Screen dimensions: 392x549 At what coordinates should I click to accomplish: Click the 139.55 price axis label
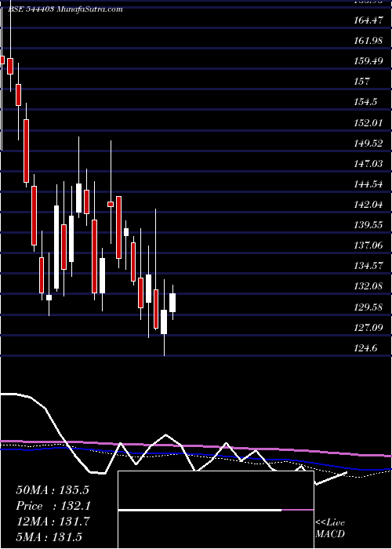(368, 225)
